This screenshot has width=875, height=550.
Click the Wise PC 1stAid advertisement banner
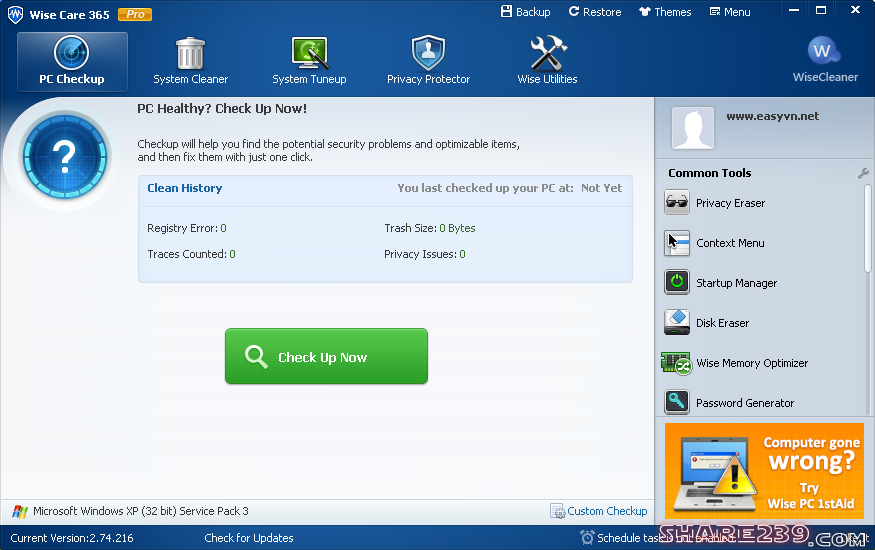tap(764, 471)
